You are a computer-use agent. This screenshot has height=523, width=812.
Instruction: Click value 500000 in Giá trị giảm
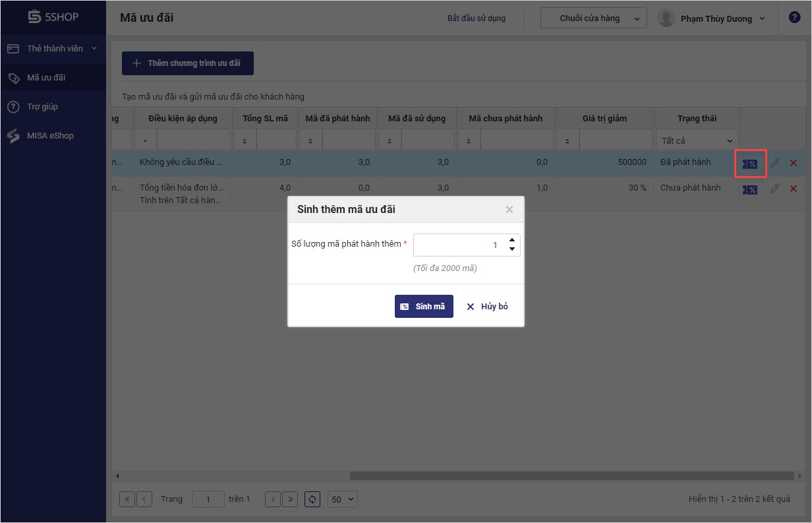click(x=633, y=162)
